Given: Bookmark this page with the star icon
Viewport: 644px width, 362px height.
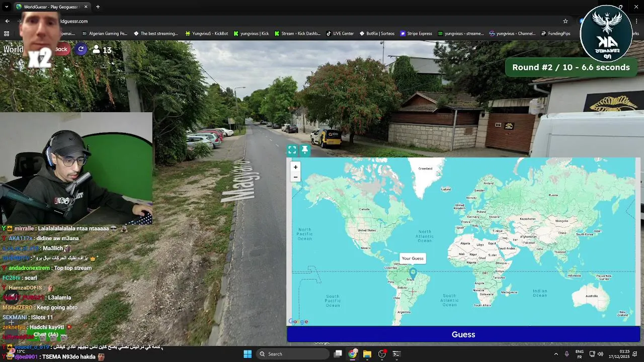Looking at the screenshot, I should click(x=566, y=21).
